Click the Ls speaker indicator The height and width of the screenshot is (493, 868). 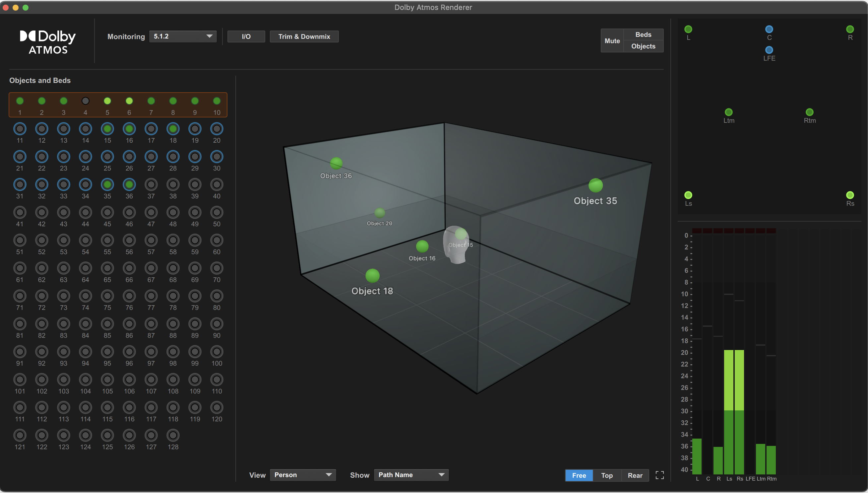[x=688, y=195]
